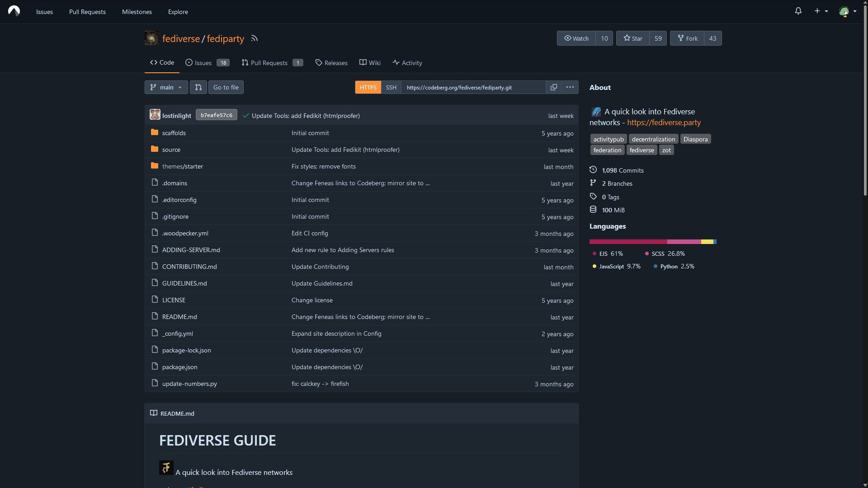Select the Pull Requests tab
Viewport: 868px width, 488px height.
(271, 62)
